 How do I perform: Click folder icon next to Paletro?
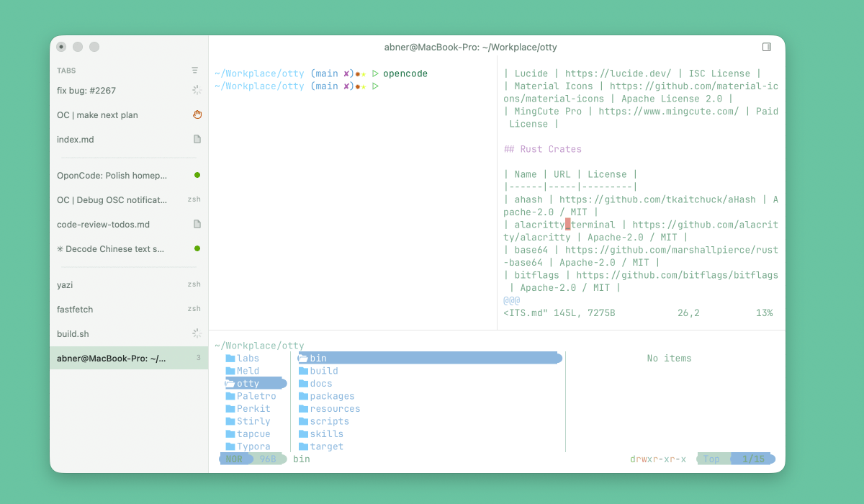tap(230, 396)
